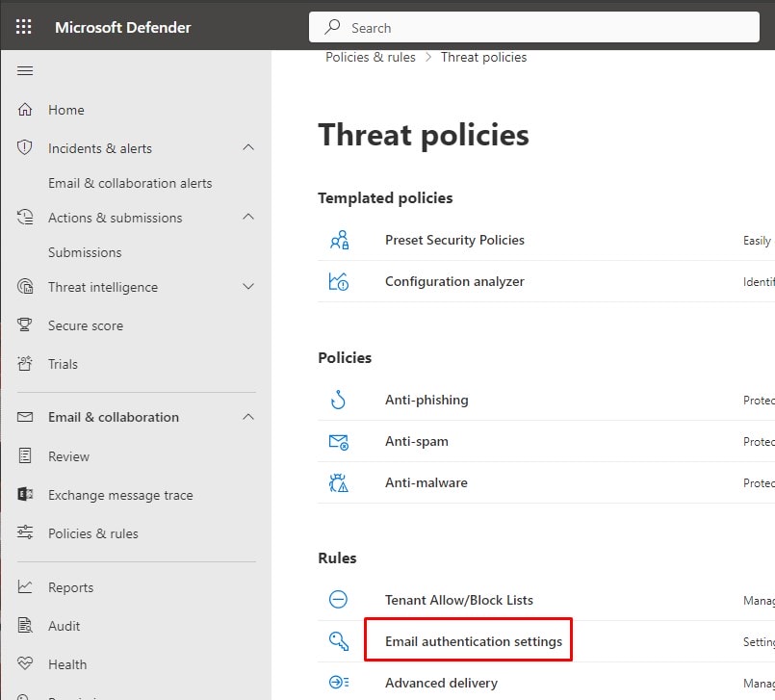Click the Incidents & alerts shield icon

[25, 148]
